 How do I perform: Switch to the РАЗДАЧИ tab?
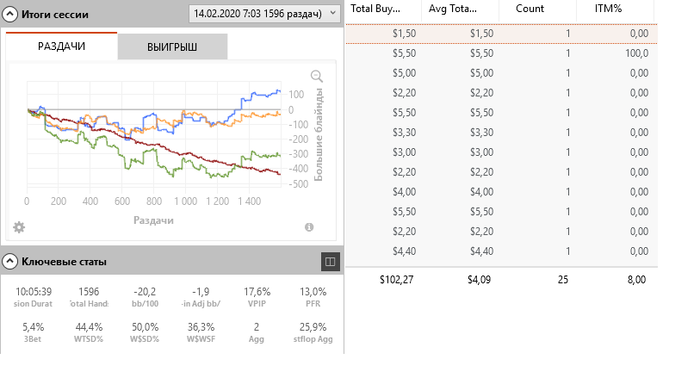coord(61,46)
